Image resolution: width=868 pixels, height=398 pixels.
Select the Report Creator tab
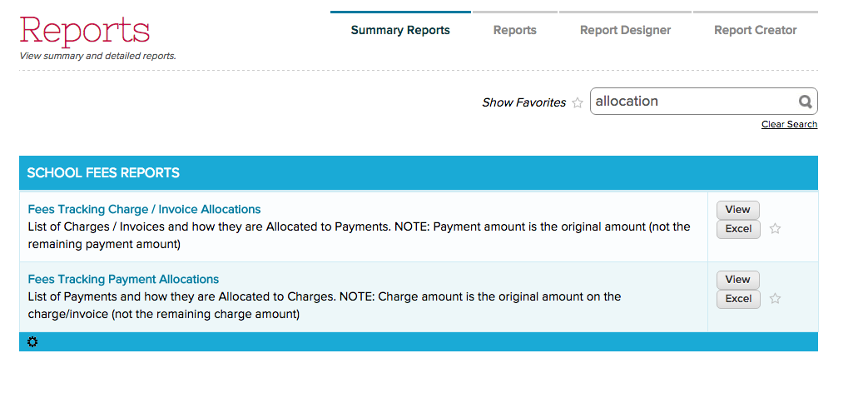click(x=755, y=30)
